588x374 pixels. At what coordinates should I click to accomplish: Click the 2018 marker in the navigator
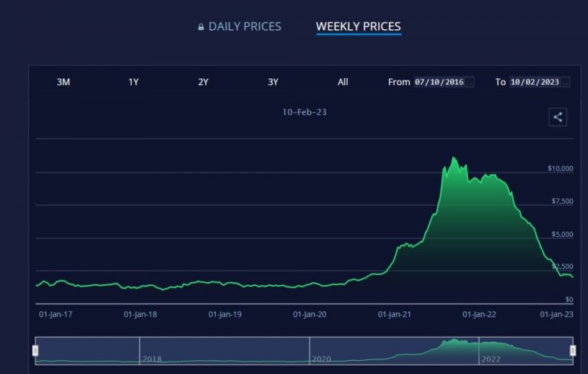[x=152, y=359]
